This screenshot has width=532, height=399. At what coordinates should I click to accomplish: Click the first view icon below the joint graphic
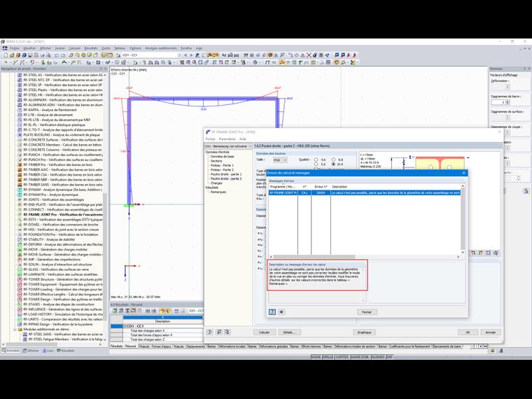coord(474,253)
